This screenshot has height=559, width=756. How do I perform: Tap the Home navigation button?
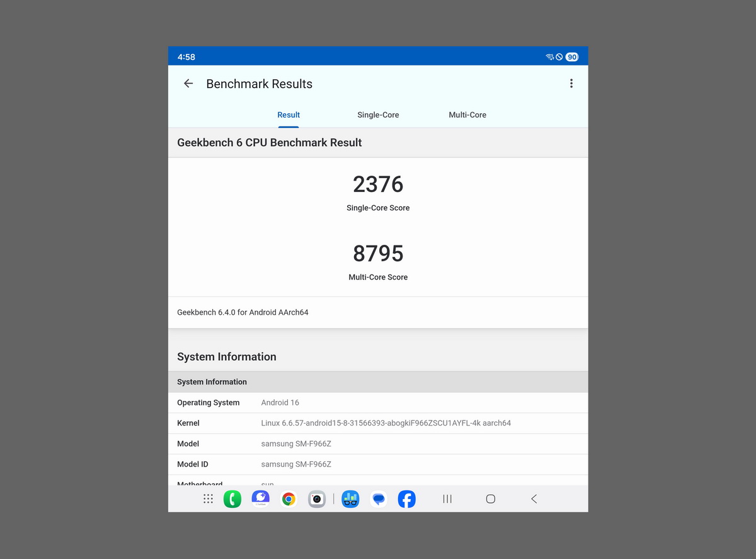490,499
